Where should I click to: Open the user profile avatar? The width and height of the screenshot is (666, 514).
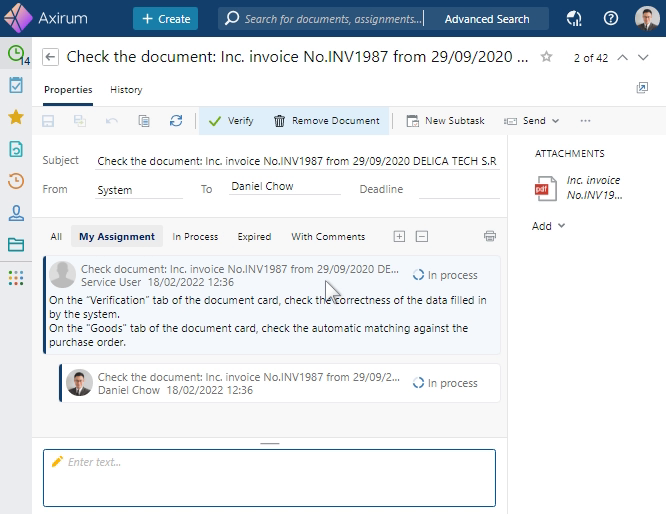(647, 18)
